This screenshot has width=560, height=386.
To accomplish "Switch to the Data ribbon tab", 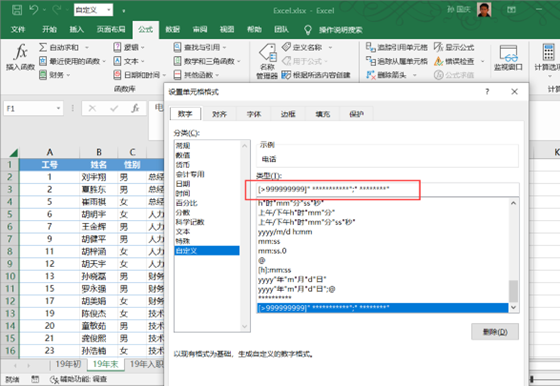I will tap(172, 29).
